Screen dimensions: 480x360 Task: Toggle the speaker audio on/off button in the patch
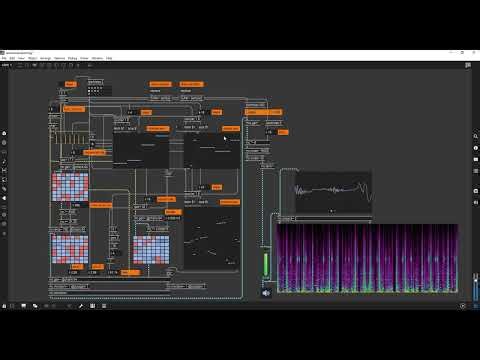[x=266, y=293]
